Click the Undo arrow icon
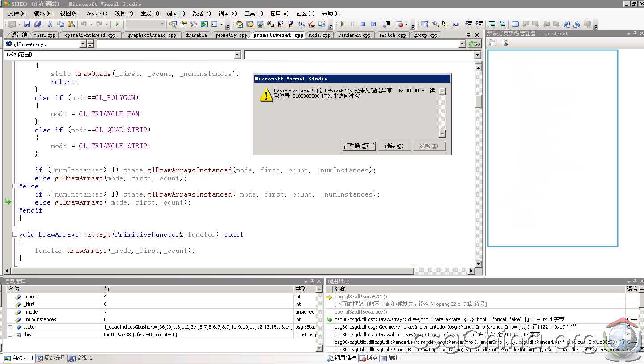This screenshot has width=644, height=364. 84,24
